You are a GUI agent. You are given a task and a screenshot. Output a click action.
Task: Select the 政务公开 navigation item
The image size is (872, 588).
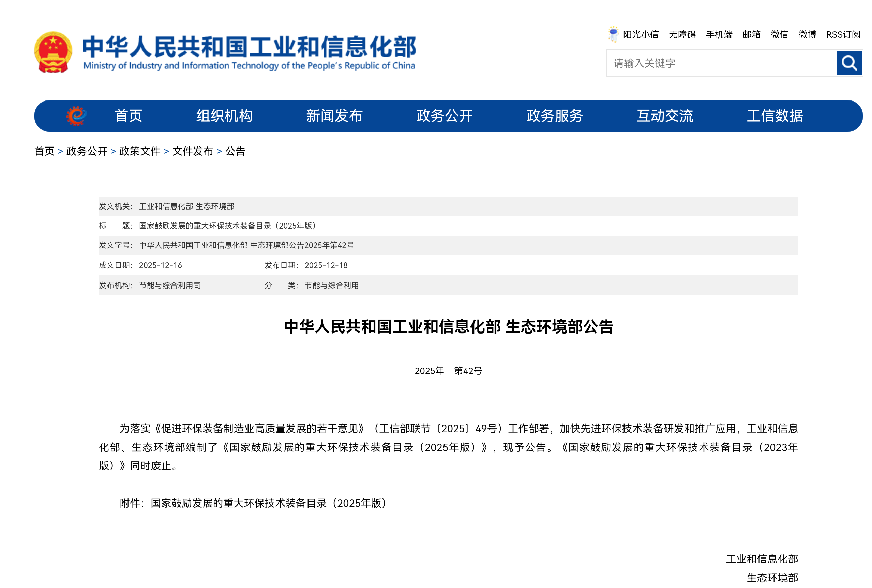pyautogui.click(x=444, y=116)
